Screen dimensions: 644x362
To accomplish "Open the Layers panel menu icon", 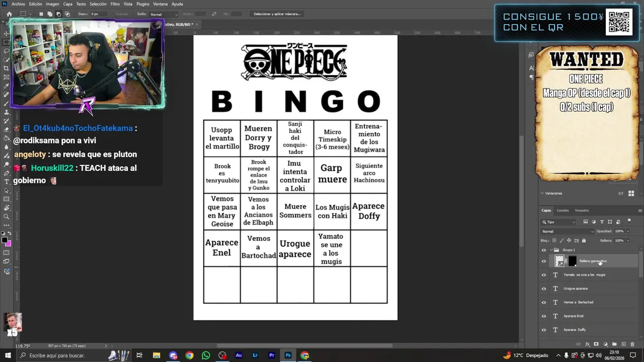I will (640, 211).
